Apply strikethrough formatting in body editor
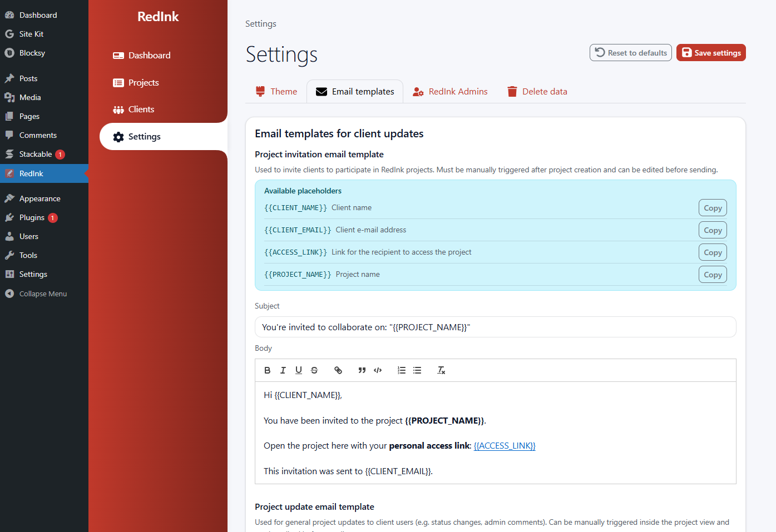 tap(314, 370)
